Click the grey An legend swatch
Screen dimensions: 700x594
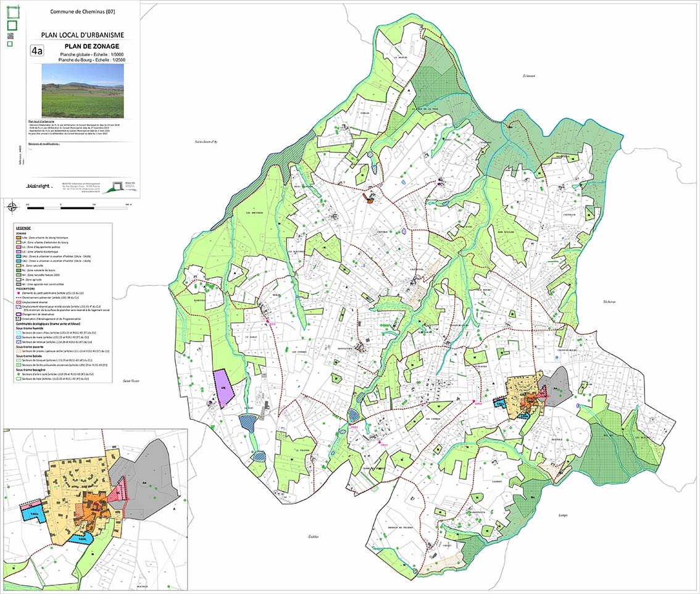(x=17, y=283)
